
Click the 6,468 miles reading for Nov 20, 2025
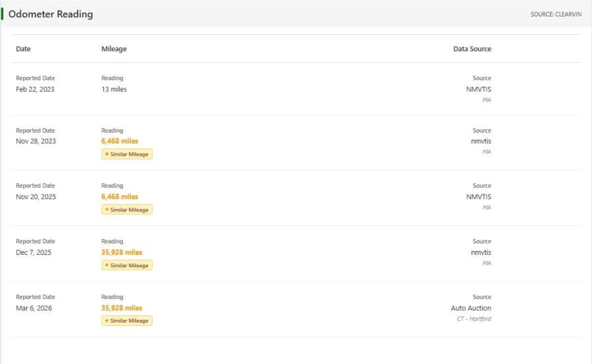120,197
